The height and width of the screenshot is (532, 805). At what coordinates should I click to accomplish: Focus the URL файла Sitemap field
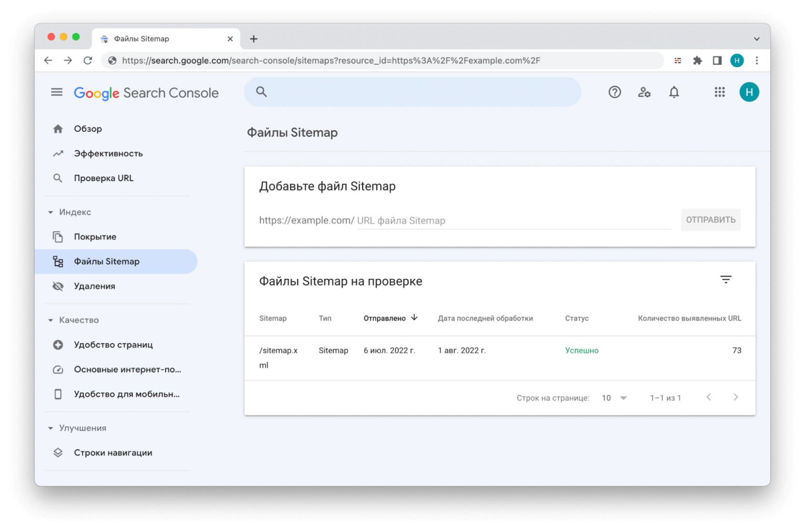pyautogui.click(x=514, y=220)
